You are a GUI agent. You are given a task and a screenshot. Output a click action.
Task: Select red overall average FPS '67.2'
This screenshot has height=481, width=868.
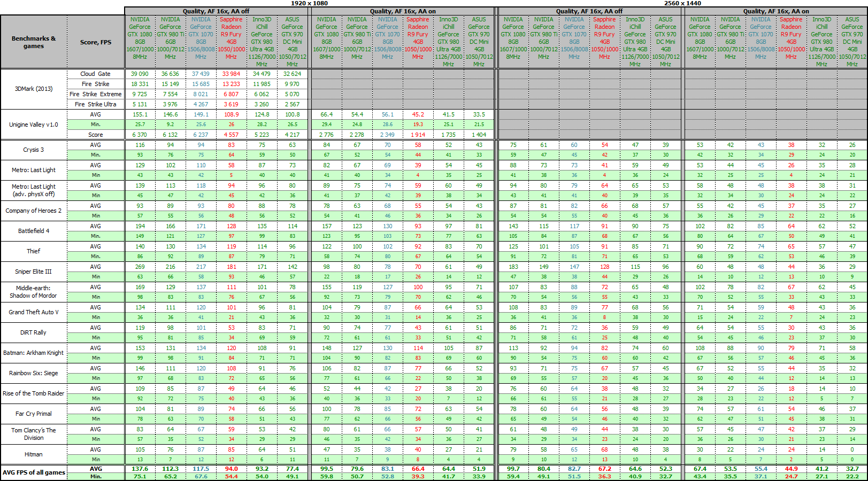coord(605,469)
